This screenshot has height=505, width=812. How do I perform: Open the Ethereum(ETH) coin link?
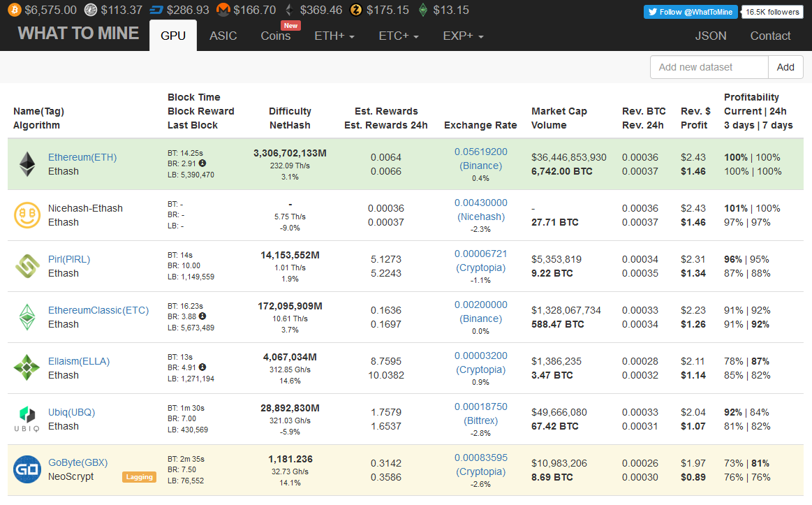(82, 157)
